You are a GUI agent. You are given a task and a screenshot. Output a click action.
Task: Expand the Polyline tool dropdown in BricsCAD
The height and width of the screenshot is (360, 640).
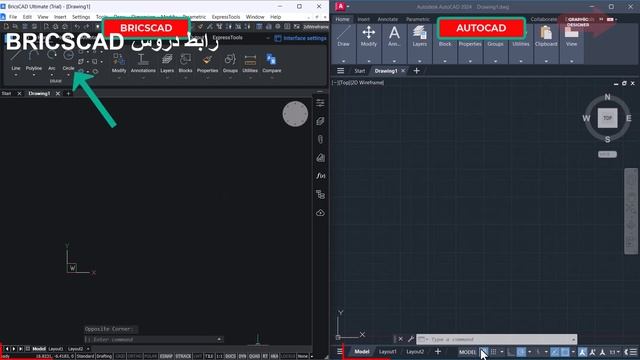33,75
